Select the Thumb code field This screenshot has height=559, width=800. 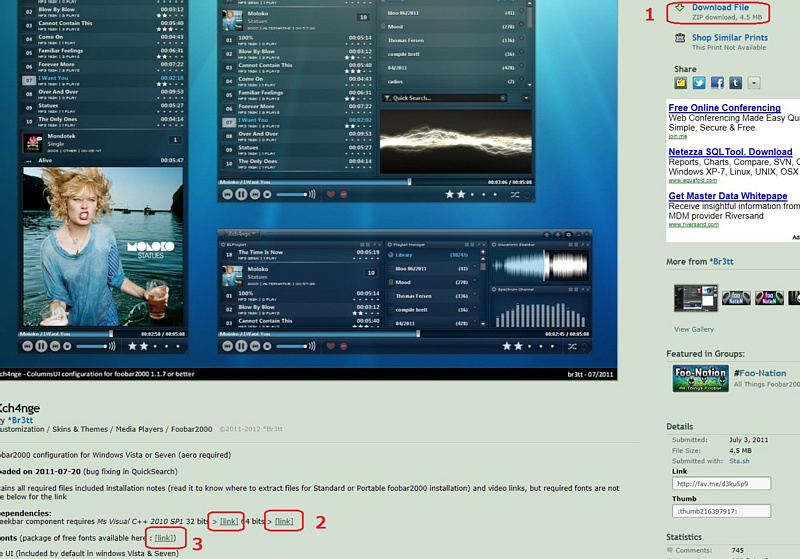(x=721, y=511)
